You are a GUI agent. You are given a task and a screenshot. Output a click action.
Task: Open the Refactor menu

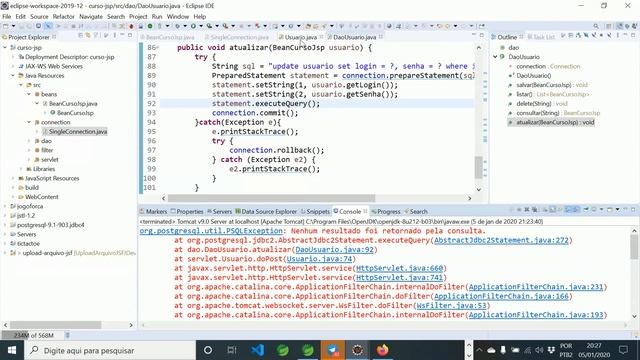click(63, 16)
